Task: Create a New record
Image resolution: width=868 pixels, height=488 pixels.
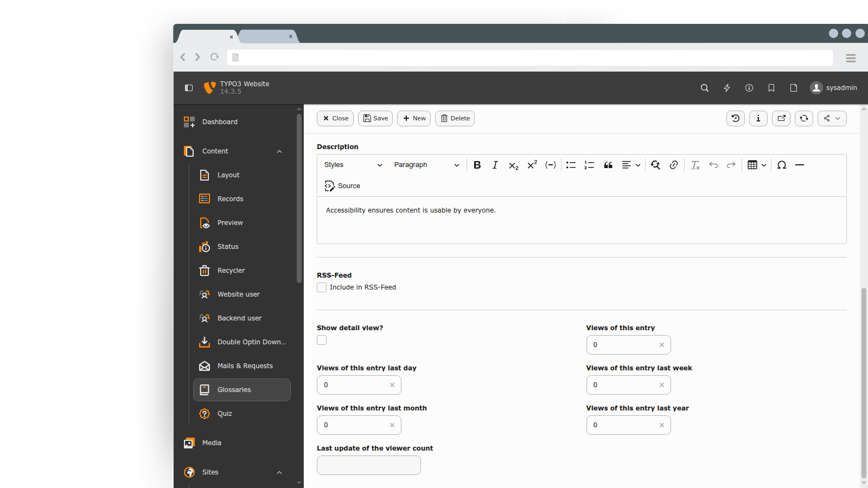Action: tap(414, 118)
